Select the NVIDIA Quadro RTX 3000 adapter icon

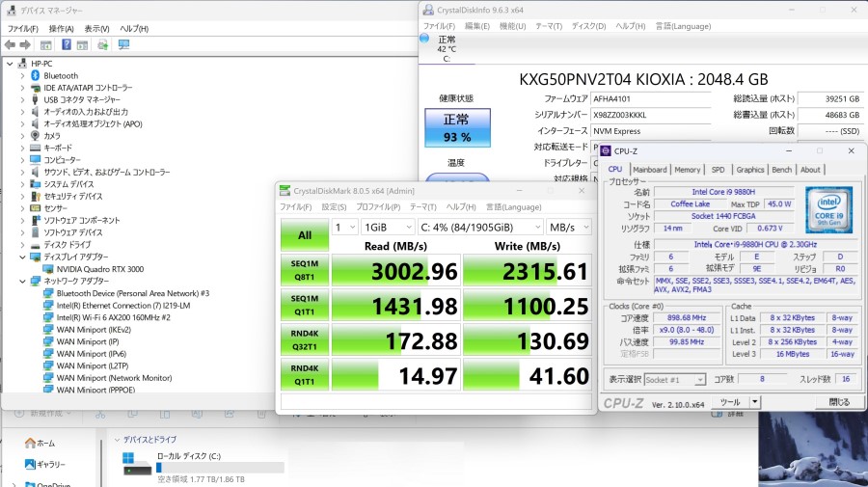[48, 269]
